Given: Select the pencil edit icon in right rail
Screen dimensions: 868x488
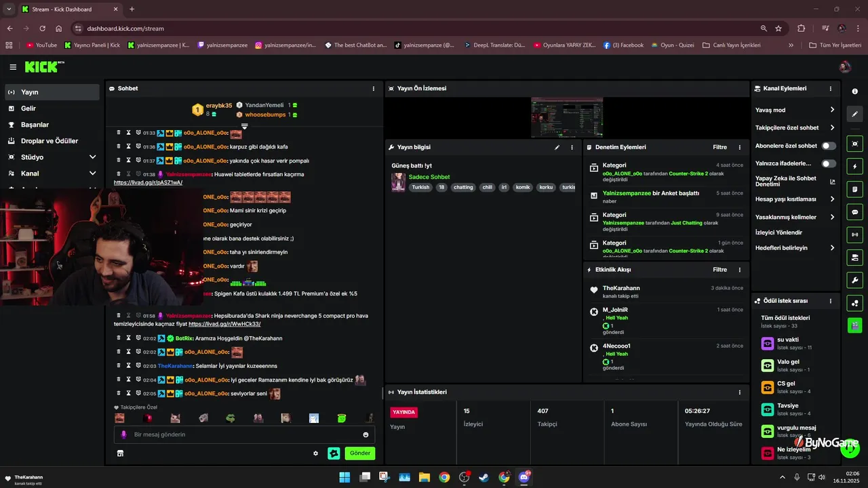Looking at the screenshot, I should click(854, 114).
